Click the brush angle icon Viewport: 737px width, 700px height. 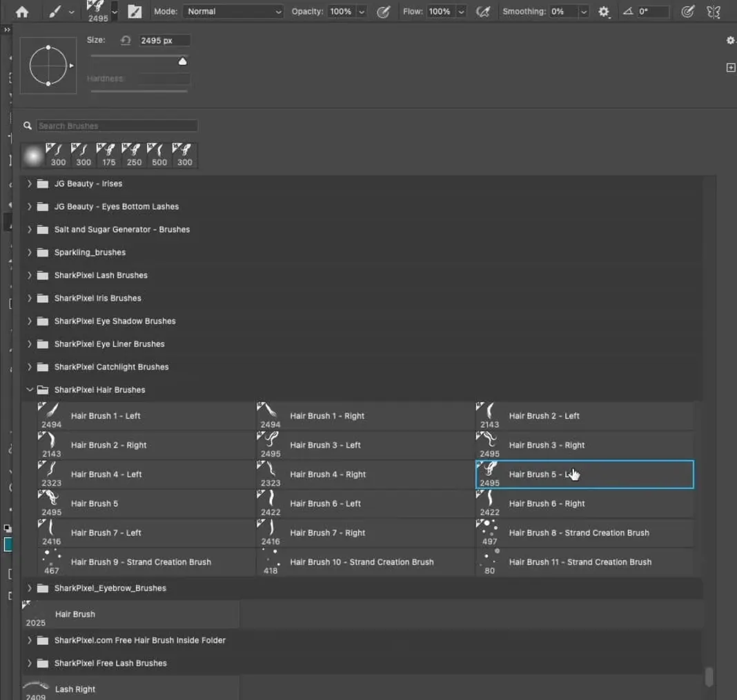coord(628,11)
